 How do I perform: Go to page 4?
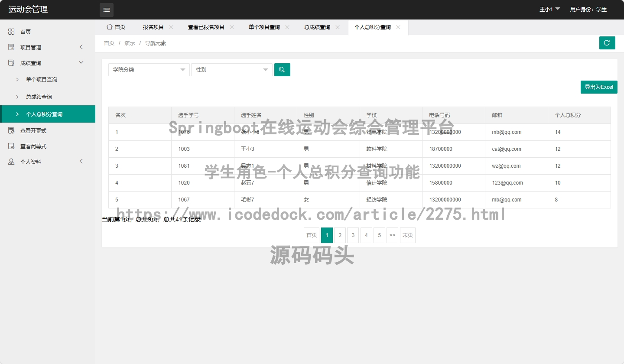tap(366, 235)
